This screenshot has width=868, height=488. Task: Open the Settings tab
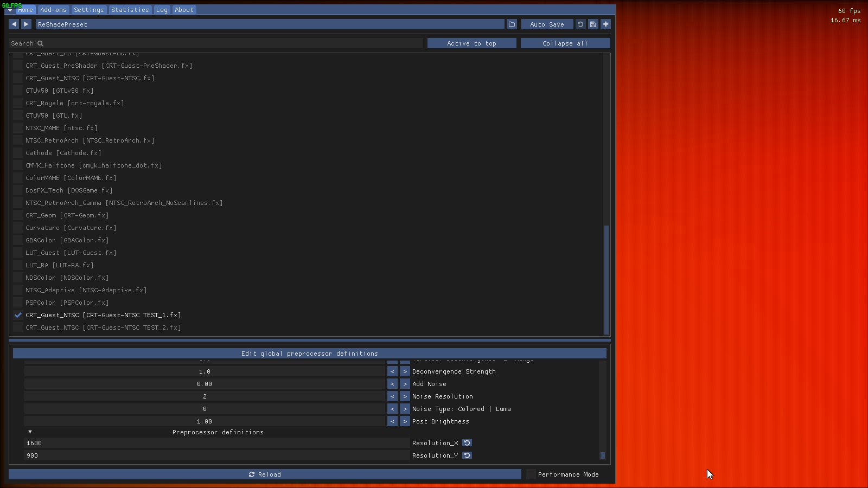click(88, 10)
